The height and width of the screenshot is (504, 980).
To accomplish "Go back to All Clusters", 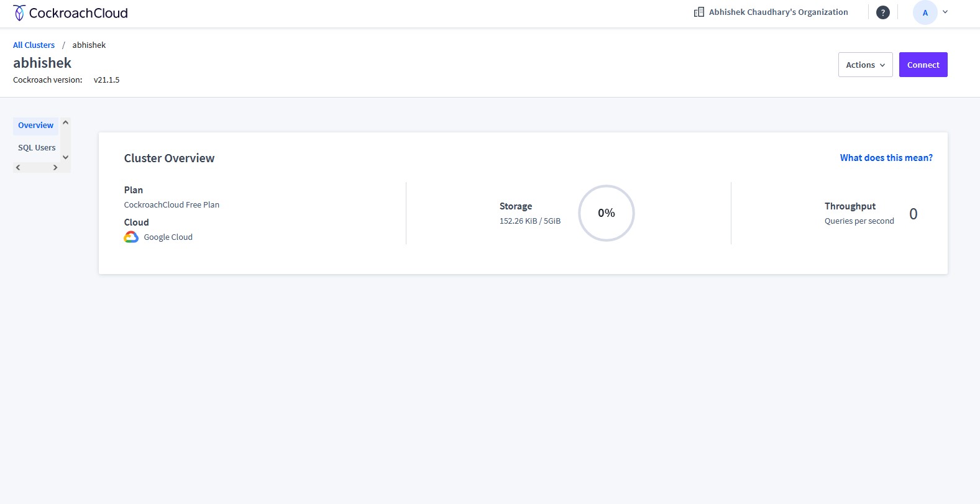I will tap(34, 45).
